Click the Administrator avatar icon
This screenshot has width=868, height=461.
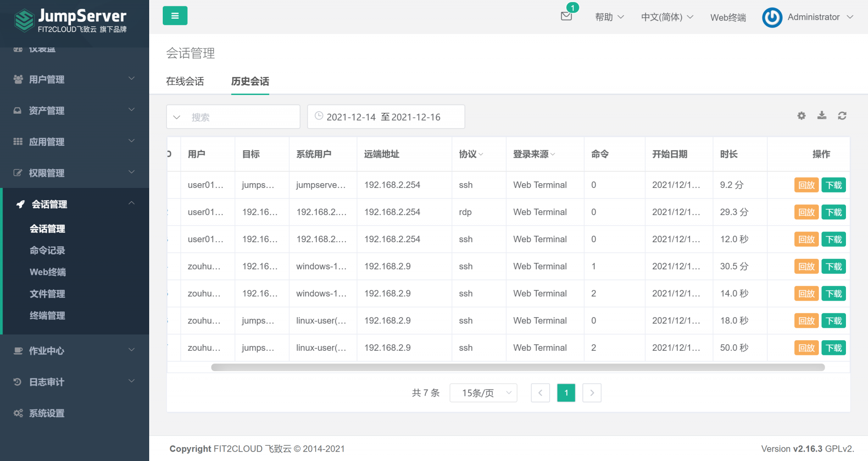click(x=772, y=17)
